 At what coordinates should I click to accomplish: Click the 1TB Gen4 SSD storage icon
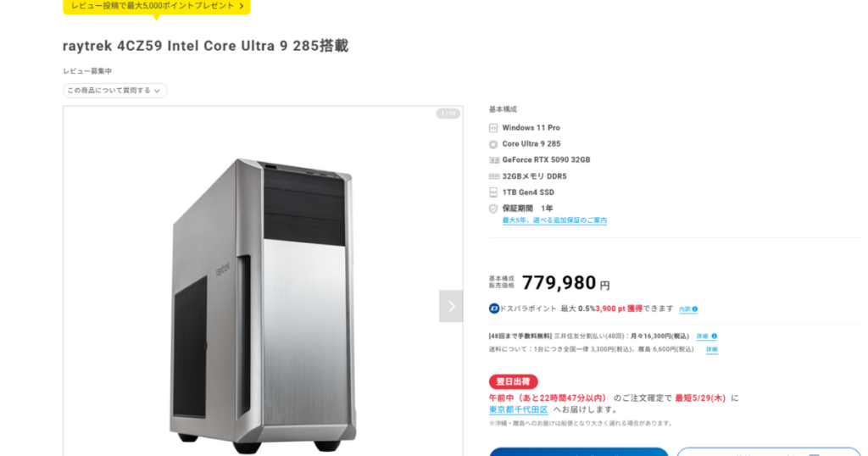pyautogui.click(x=493, y=192)
